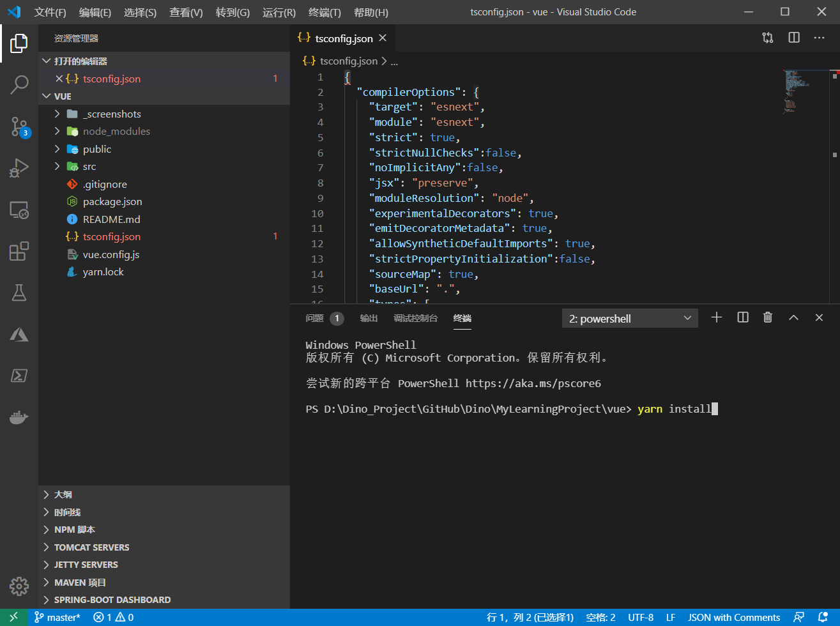Kill the terminal with trash icon

768,317
